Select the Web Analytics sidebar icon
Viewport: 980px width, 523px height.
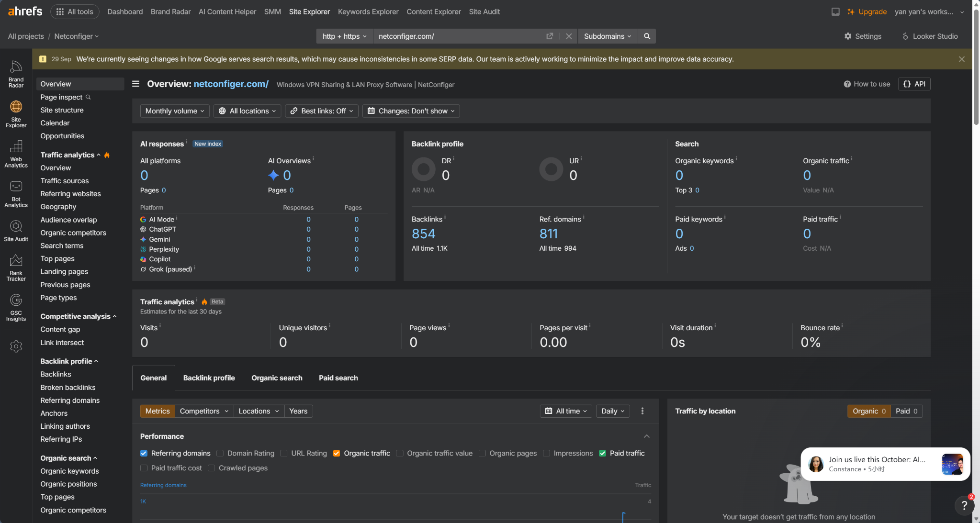tap(16, 154)
